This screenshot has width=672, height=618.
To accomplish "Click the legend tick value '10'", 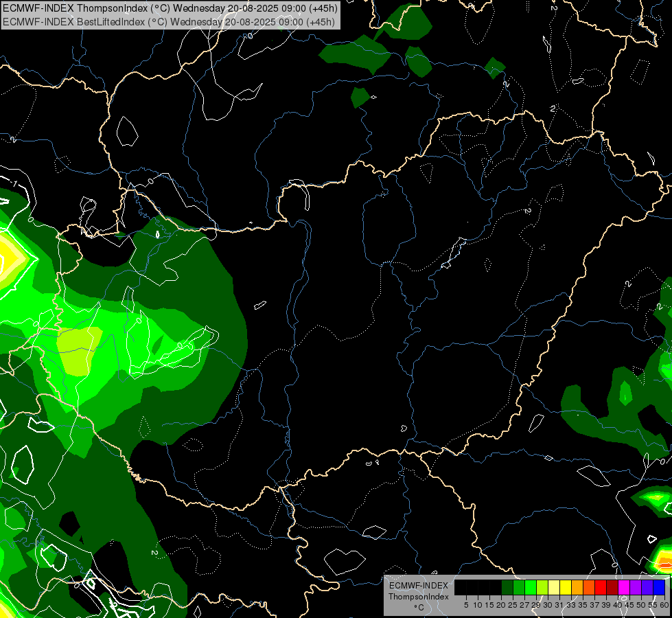I will pos(478,605).
